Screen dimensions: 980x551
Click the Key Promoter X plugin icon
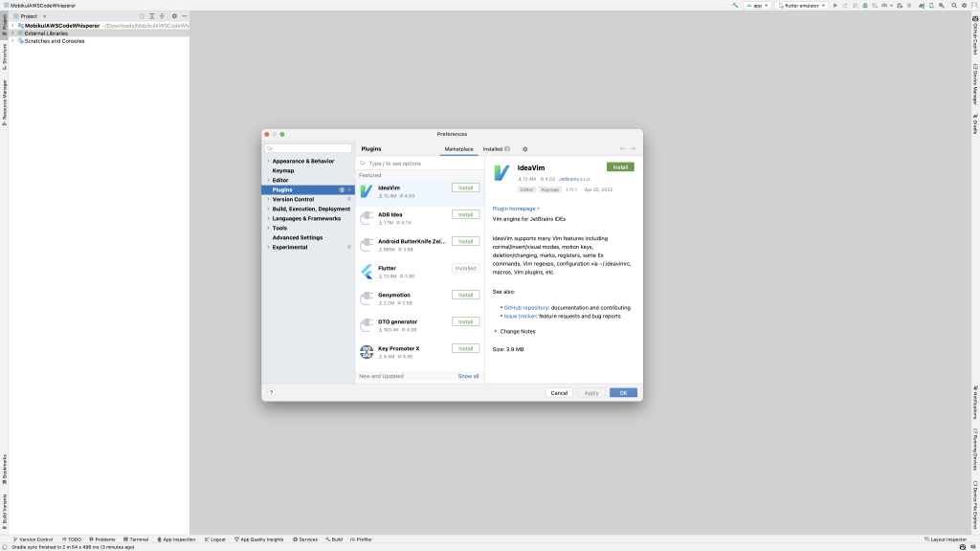tap(367, 352)
